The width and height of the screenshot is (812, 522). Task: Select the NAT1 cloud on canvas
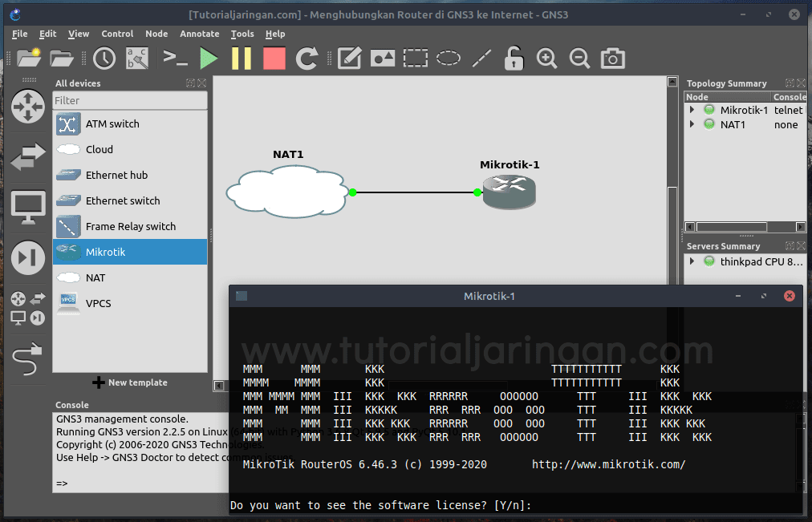coord(287,192)
